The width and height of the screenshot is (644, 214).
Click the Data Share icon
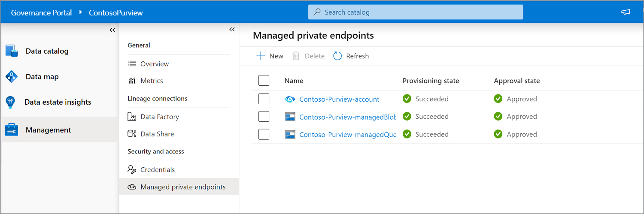[132, 134]
